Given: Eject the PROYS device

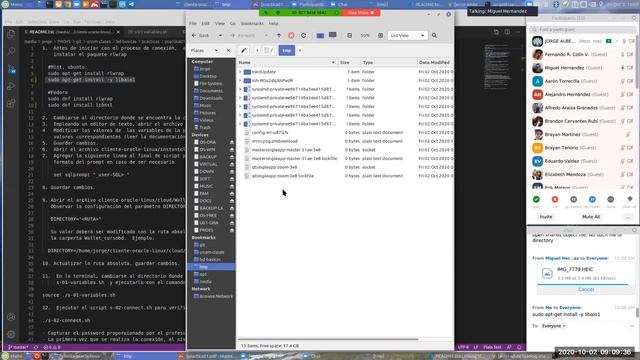Looking at the screenshot, I should (x=232, y=230).
